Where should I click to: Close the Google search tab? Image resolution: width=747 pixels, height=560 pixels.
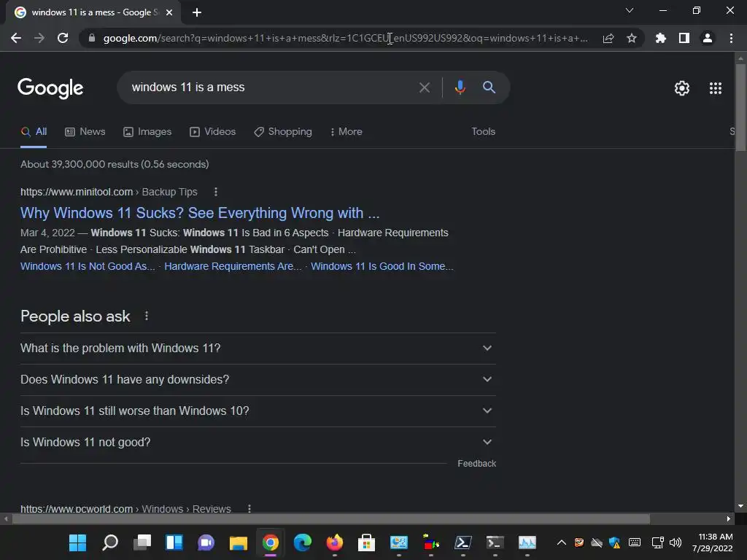click(169, 12)
